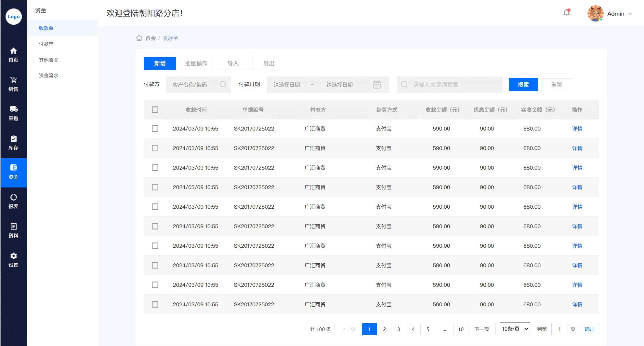Select current page 1 button

point(369,329)
